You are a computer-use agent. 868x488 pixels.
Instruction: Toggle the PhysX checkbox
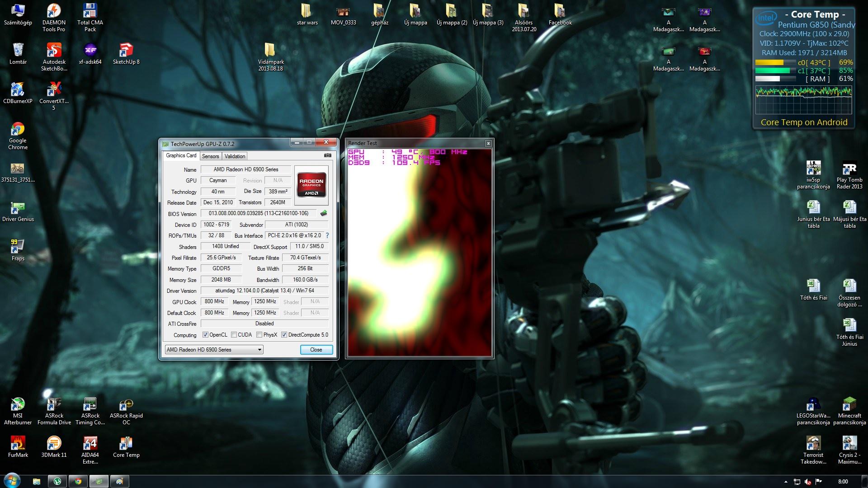(259, 335)
